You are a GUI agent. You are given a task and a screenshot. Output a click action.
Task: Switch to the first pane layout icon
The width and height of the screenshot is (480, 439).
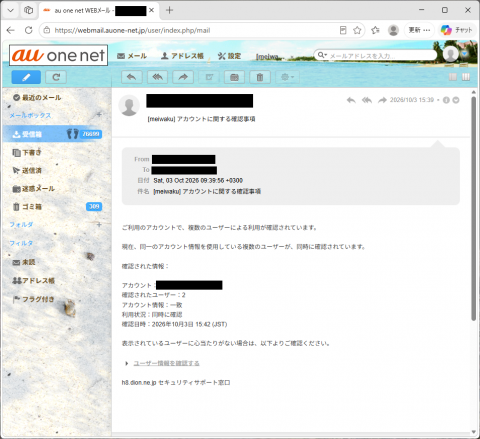tap(453, 77)
